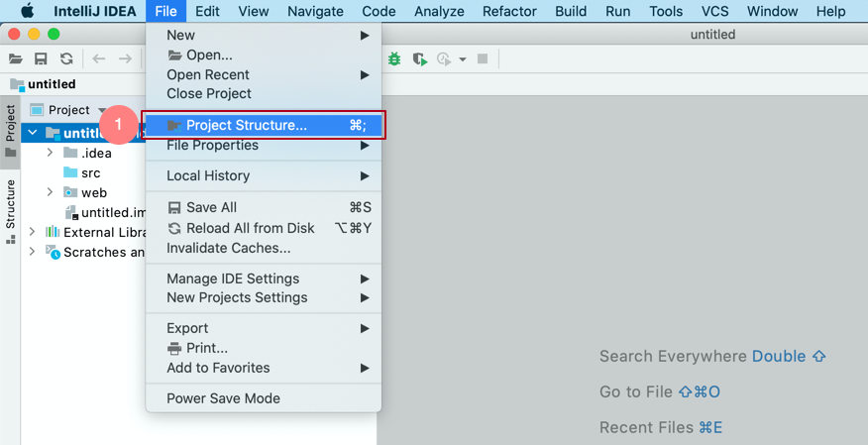The height and width of the screenshot is (445, 868).
Task: Click the .idea folder icon
Action: point(70,153)
